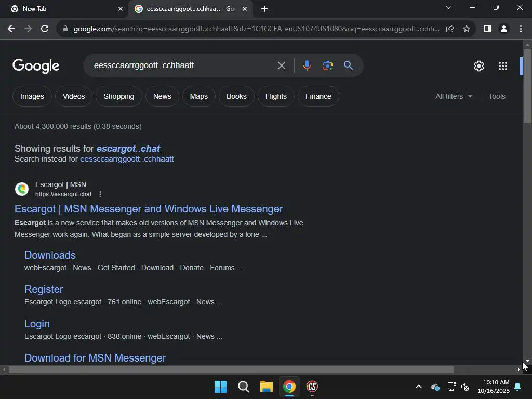
Task: Open Google quick settings gear
Action: click(x=478, y=66)
